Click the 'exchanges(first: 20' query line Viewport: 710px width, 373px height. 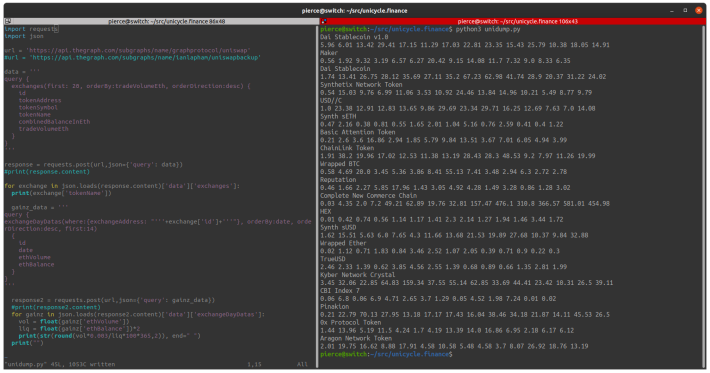tap(131, 86)
